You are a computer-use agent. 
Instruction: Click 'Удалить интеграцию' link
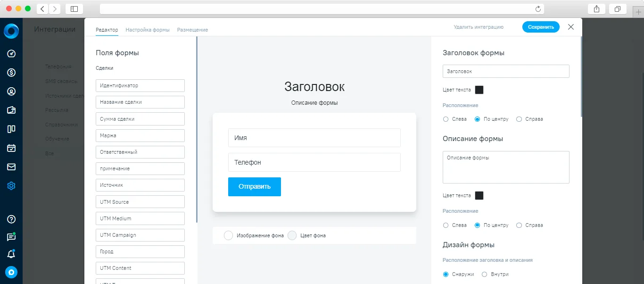click(479, 27)
